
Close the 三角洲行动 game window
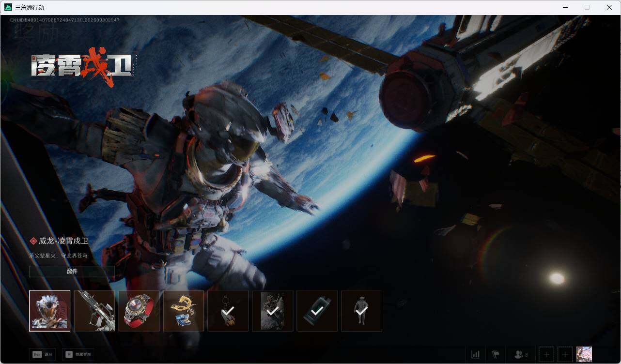pos(609,7)
